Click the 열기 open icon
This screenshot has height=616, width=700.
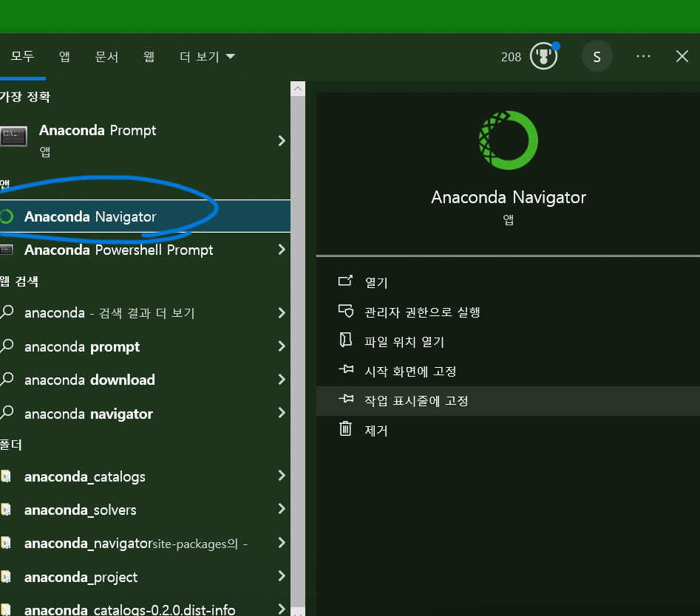click(345, 281)
